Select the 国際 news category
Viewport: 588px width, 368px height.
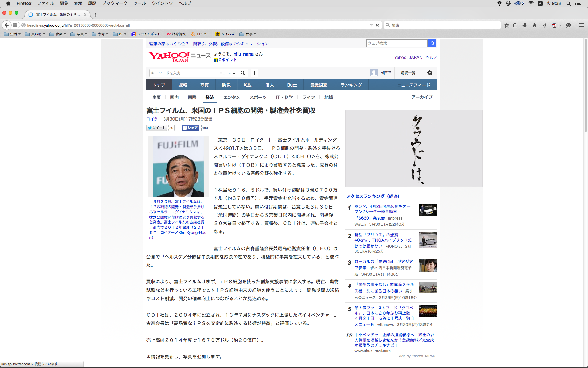click(192, 97)
